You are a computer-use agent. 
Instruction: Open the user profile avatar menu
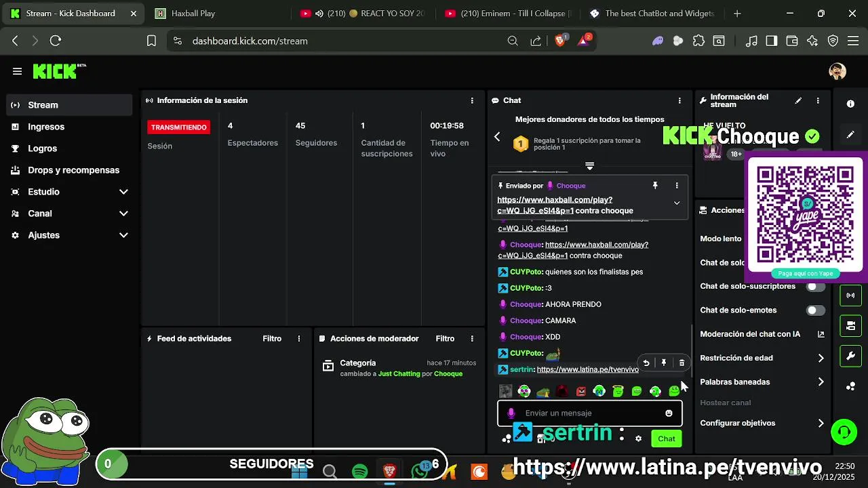pos(837,71)
